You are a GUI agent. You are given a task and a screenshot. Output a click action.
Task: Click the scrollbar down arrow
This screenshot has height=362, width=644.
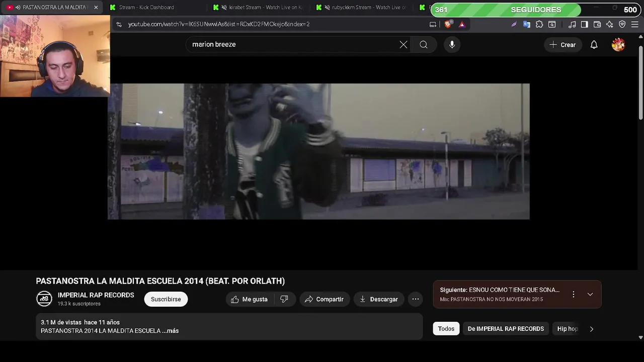(x=640, y=337)
